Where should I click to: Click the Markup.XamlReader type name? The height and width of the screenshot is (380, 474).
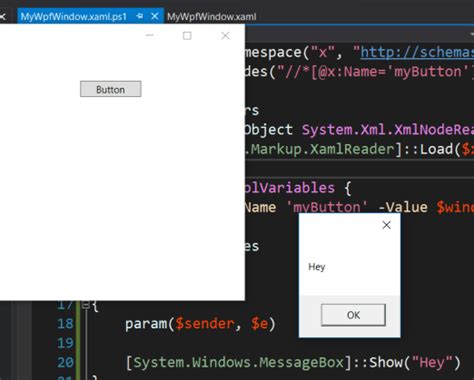(x=323, y=149)
